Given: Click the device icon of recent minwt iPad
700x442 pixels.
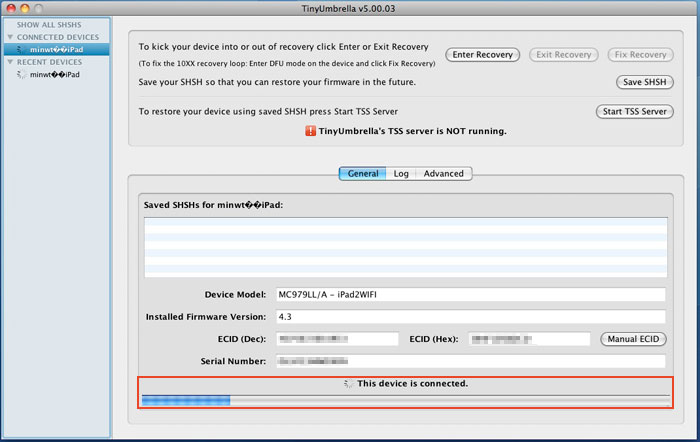Looking at the screenshot, I should click(x=21, y=75).
